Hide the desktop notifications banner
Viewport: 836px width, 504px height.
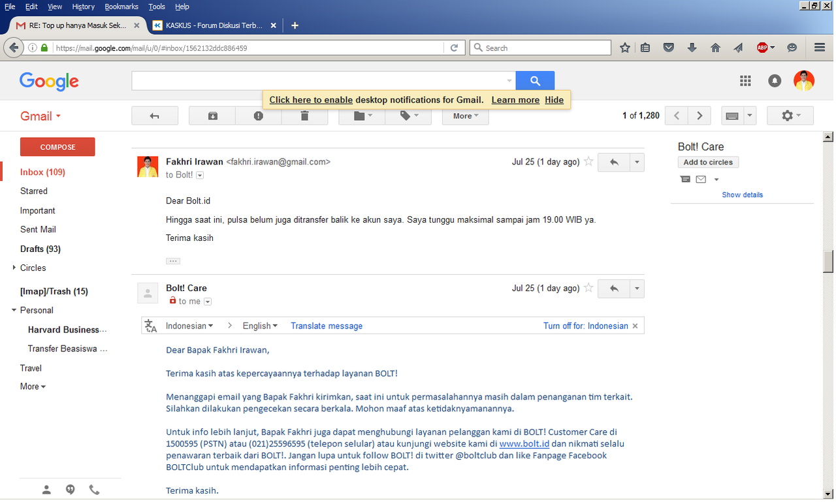[x=554, y=100]
